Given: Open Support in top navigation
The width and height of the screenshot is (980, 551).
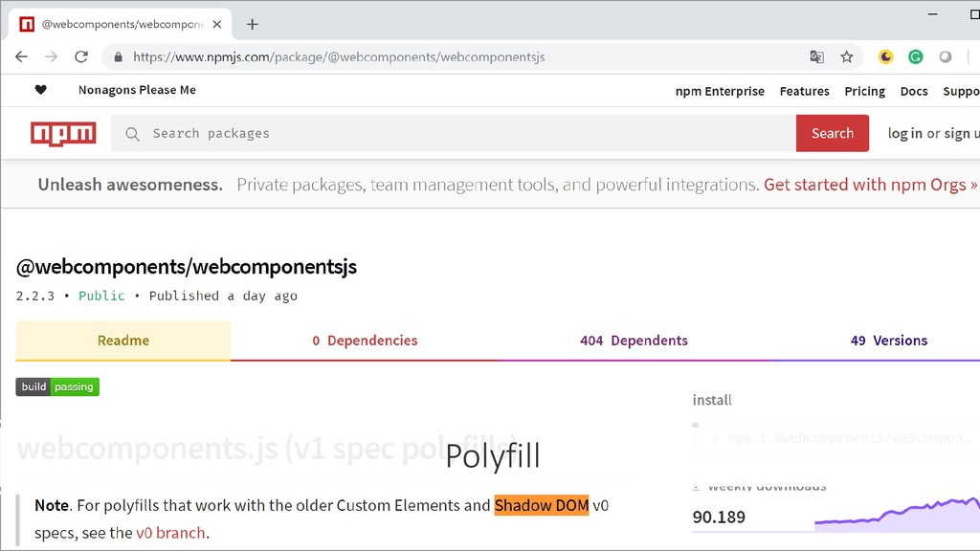Looking at the screenshot, I should click(961, 91).
